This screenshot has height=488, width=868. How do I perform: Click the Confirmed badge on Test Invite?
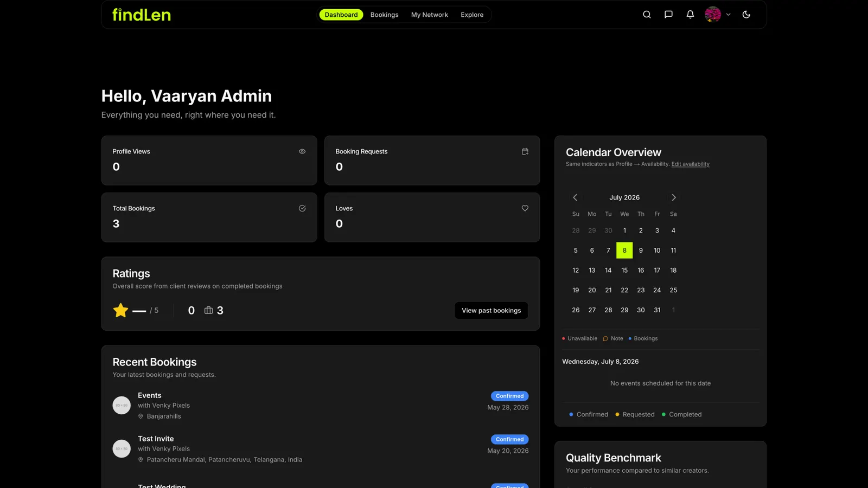509,439
